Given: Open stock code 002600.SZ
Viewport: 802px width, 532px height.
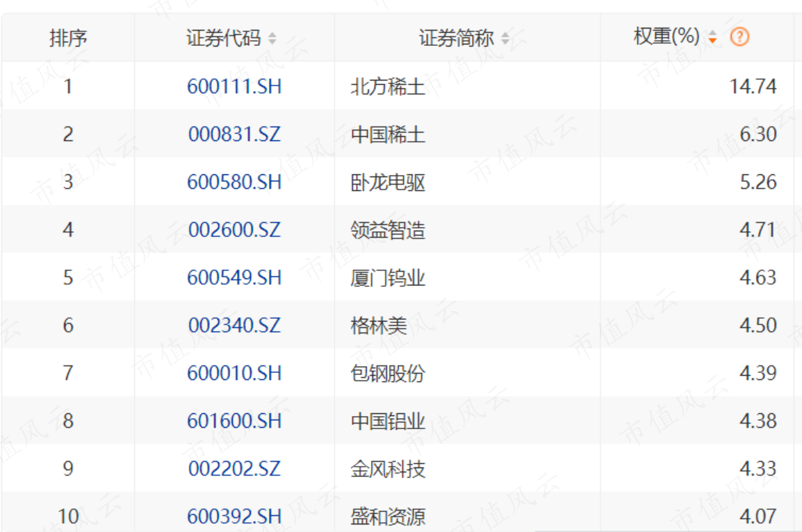Looking at the screenshot, I should (234, 230).
